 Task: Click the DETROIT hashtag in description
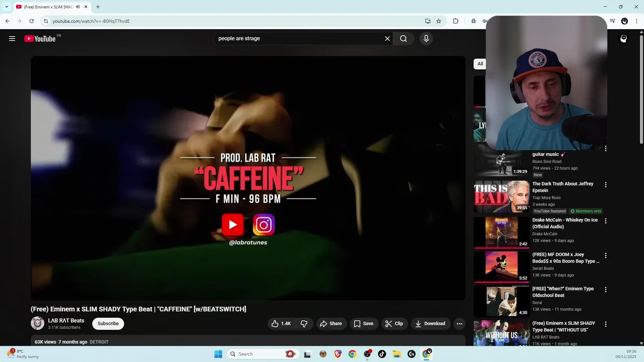[99, 342]
